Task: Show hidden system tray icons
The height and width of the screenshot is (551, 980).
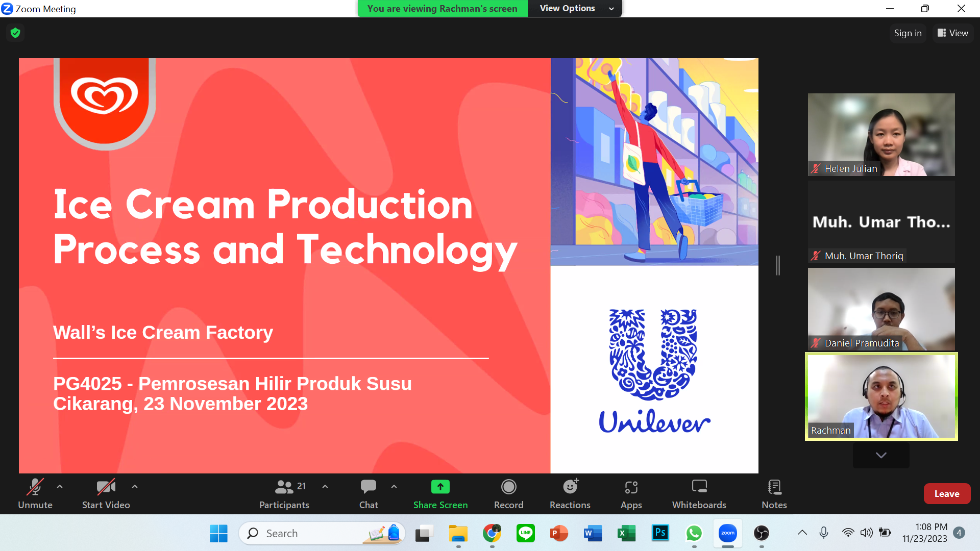Action: 802,533
